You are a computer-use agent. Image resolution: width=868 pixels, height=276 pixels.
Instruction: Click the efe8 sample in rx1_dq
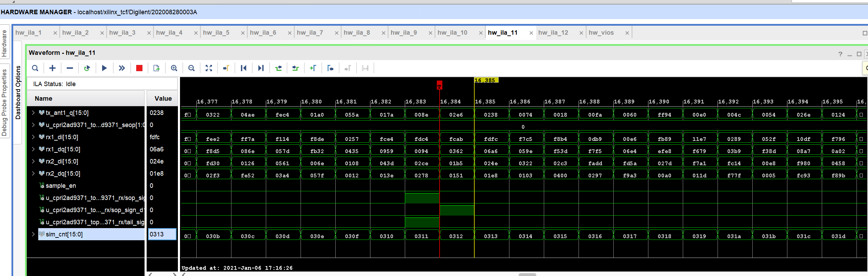(x=665, y=151)
